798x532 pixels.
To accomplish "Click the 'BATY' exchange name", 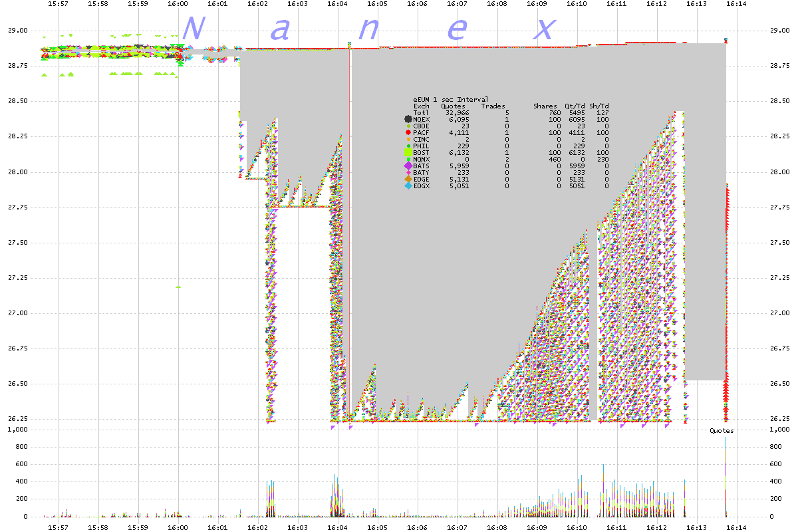I will [x=422, y=172].
